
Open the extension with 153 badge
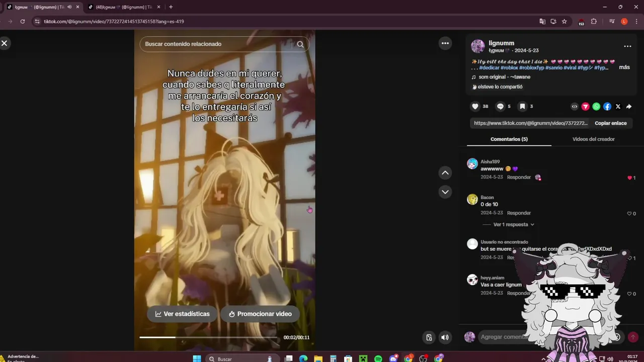pos(581,22)
